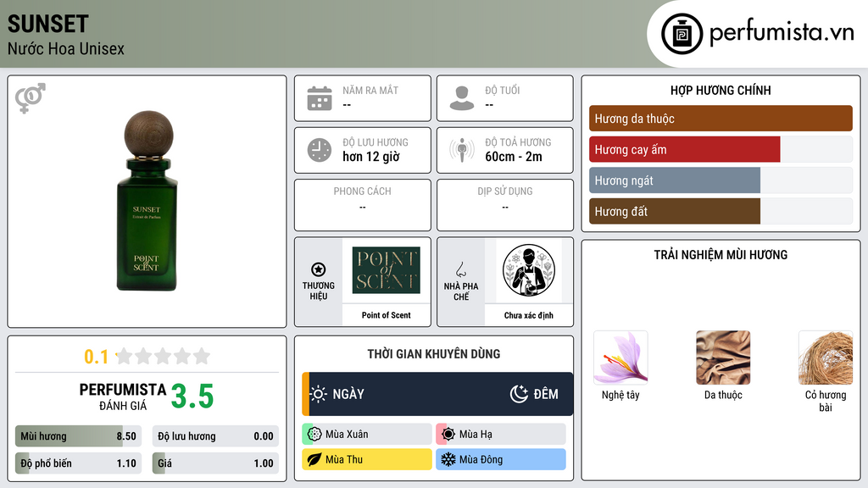Click the Hương cay ấm accord bar
The width and height of the screenshot is (868, 488).
(721, 149)
